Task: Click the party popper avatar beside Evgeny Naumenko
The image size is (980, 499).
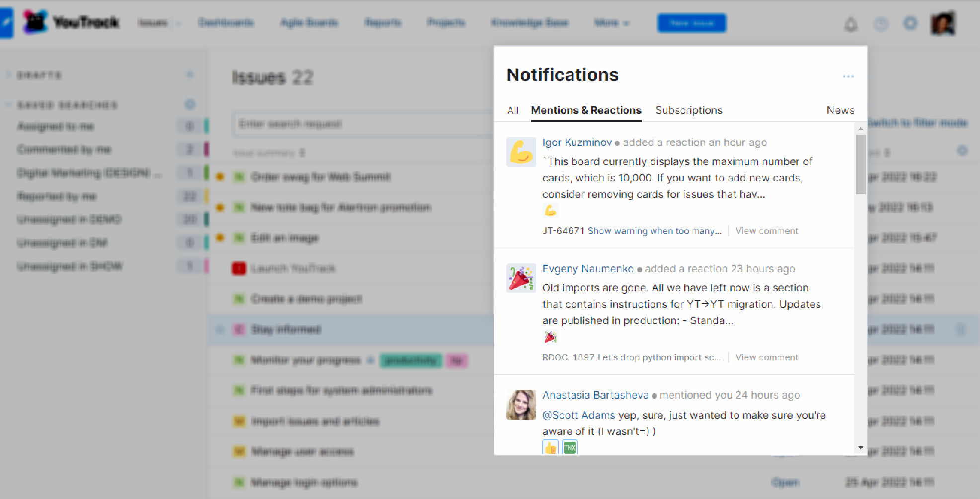Action: 521,278
